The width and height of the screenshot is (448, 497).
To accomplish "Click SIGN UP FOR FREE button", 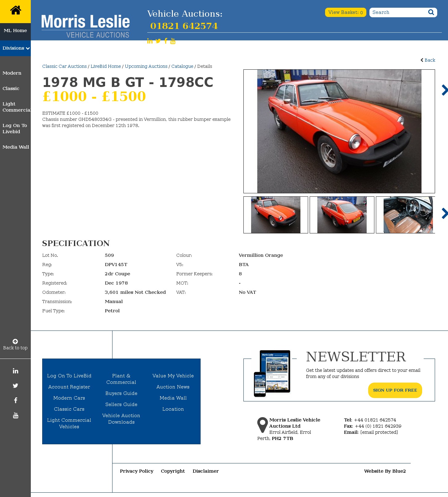I will click(x=395, y=390).
